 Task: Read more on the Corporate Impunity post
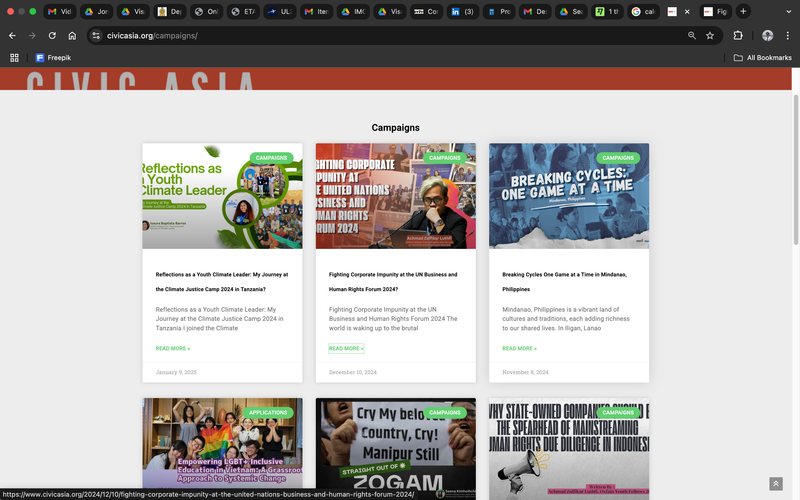point(346,348)
